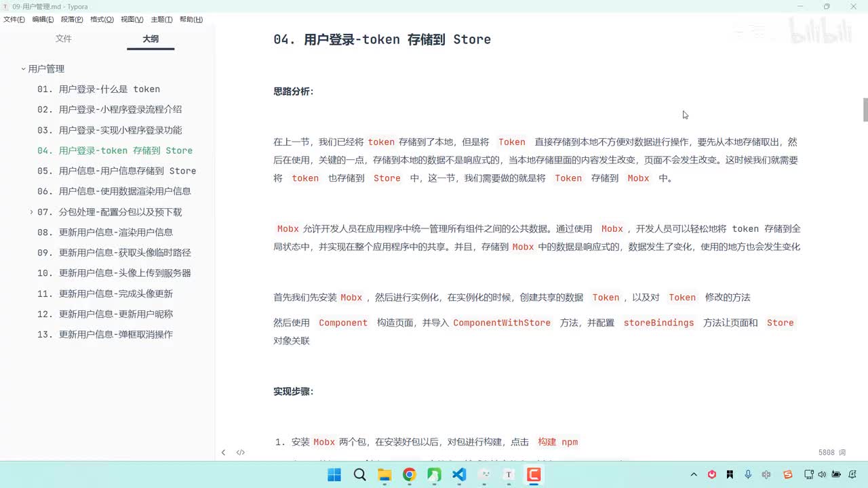Switch to the 文件 sidebar tab
Image resolution: width=868 pixels, height=488 pixels.
[64, 39]
